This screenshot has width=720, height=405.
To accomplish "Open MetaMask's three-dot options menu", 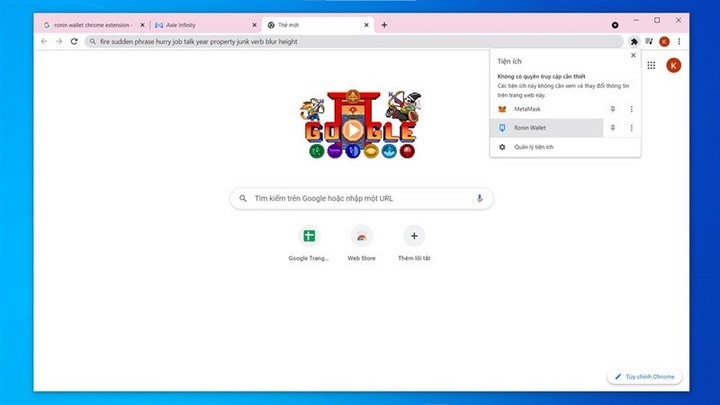I will (631, 108).
